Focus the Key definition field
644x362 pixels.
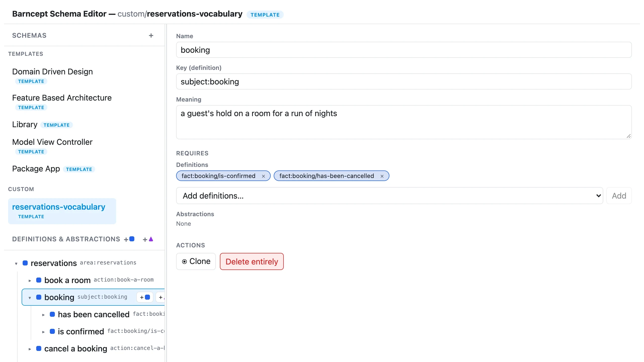[404, 81]
